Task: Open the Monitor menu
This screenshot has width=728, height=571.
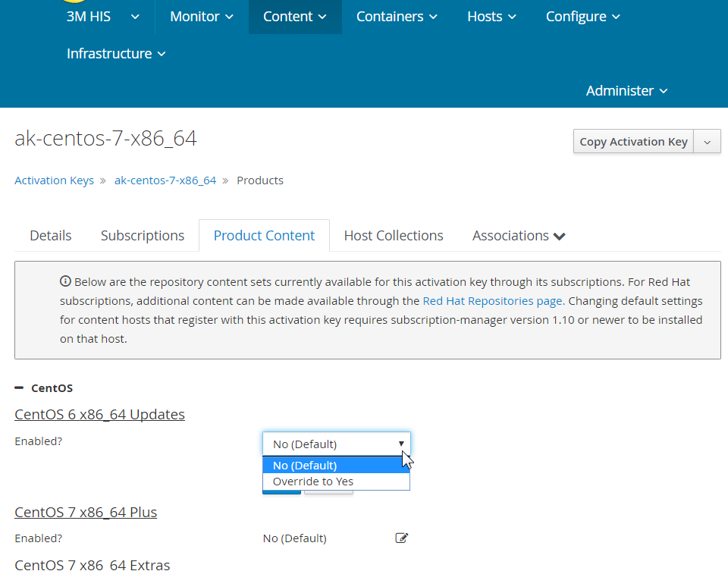Action: 202,17
